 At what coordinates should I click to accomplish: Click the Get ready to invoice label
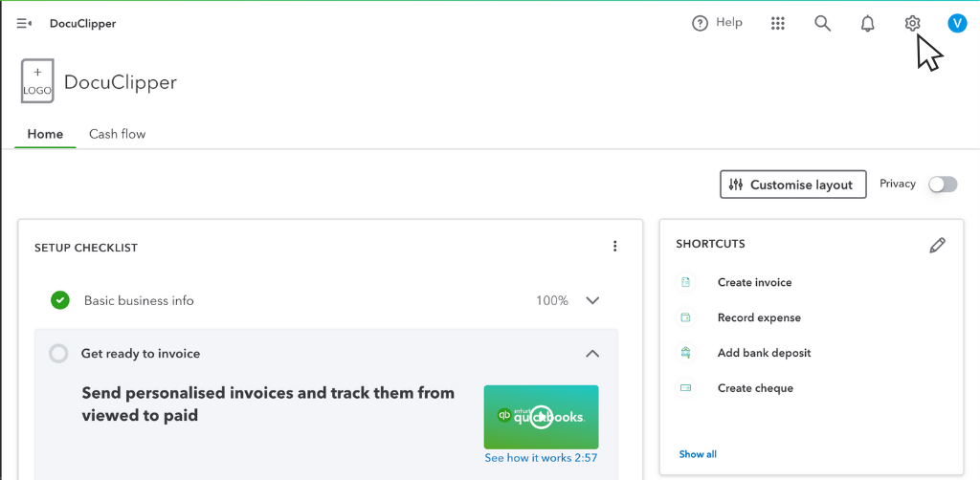(141, 354)
